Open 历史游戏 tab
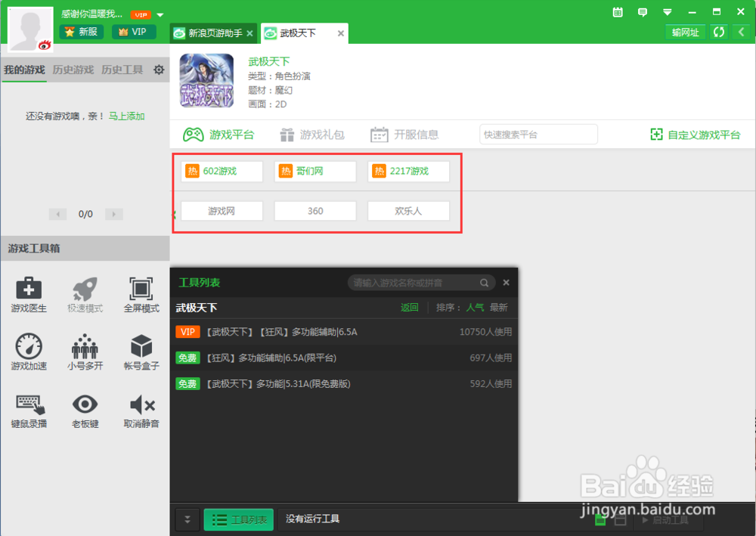The height and width of the screenshot is (536, 756). point(73,70)
